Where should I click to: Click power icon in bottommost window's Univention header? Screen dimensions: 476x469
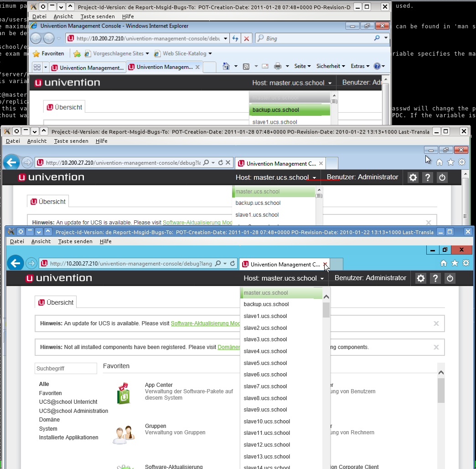pos(450,278)
